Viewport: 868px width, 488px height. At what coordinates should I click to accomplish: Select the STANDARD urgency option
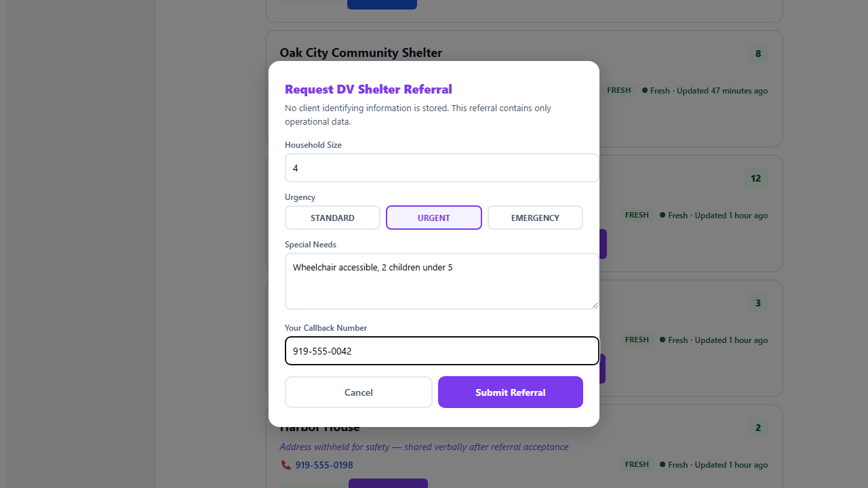pos(332,218)
